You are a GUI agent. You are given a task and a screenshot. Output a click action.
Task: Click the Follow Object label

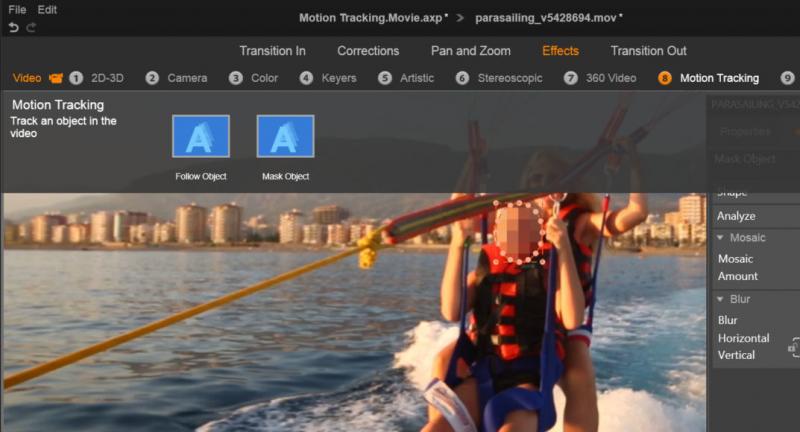201,176
